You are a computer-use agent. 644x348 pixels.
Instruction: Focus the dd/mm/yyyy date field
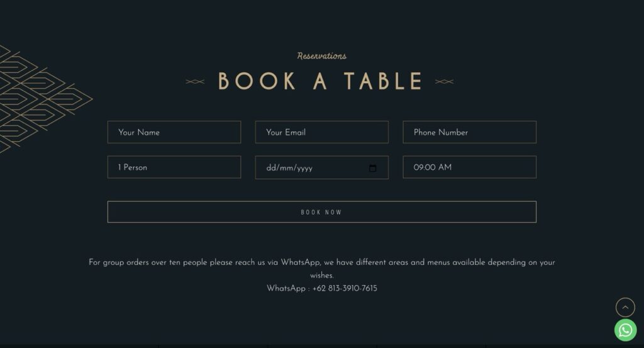[321, 167]
